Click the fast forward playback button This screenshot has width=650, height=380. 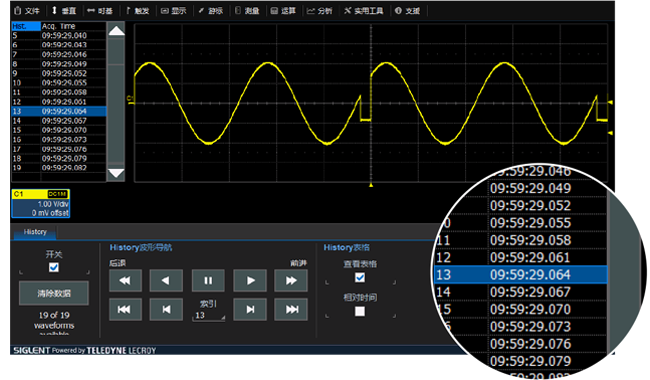pos(291,281)
